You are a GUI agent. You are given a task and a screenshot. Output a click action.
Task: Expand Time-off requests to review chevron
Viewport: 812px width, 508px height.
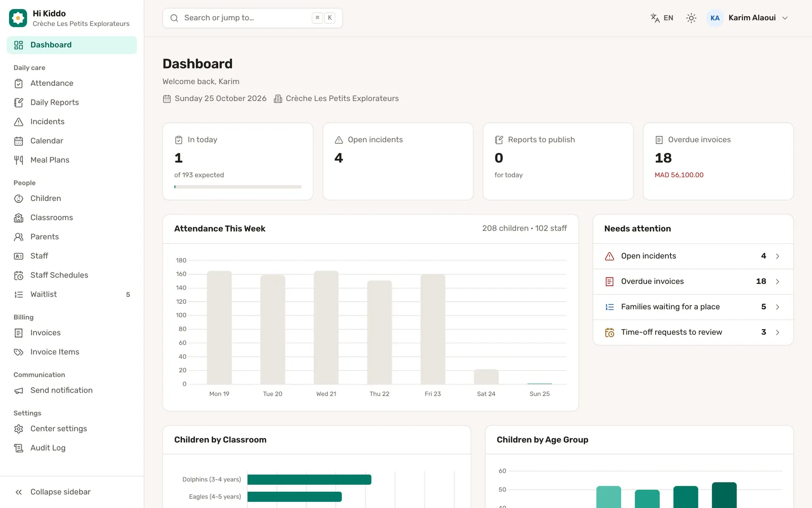(x=777, y=332)
